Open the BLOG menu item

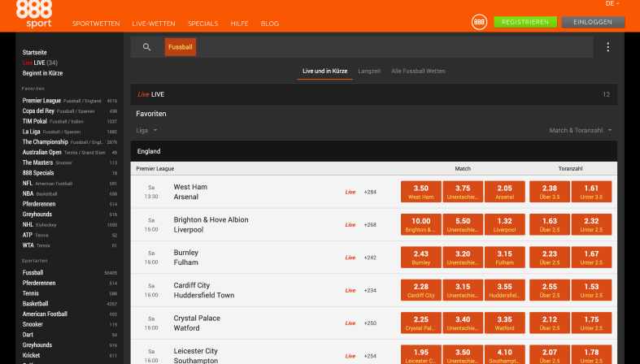(x=270, y=24)
